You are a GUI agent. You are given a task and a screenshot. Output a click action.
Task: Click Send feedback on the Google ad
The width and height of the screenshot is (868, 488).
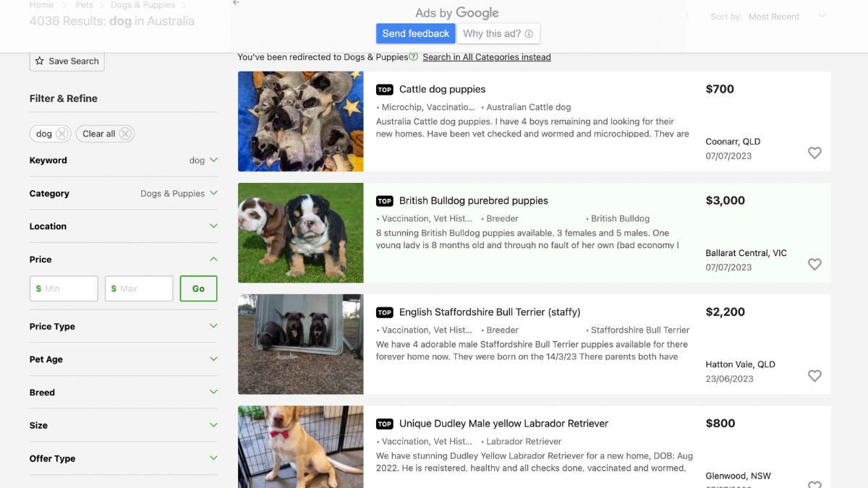[x=415, y=34]
